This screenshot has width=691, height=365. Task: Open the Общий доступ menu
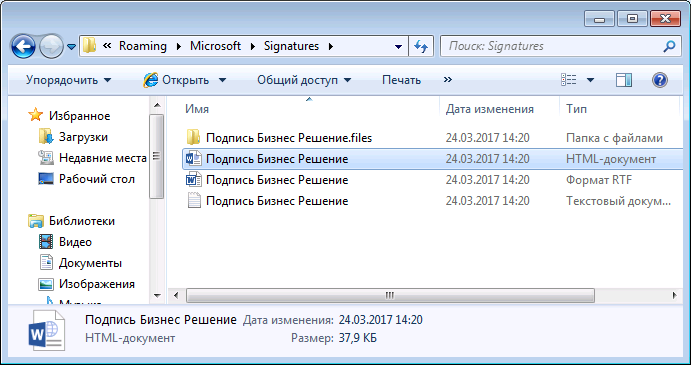pos(304,80)
